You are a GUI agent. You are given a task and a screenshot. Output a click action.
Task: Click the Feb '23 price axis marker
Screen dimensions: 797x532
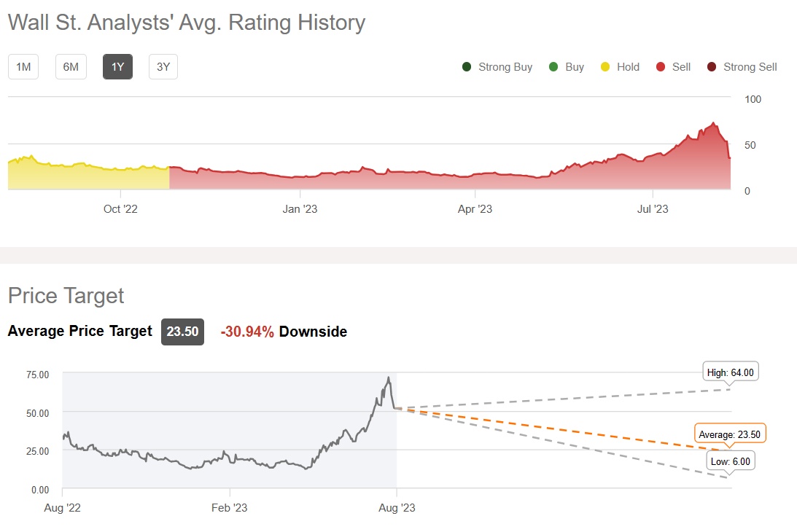[230, 508]
